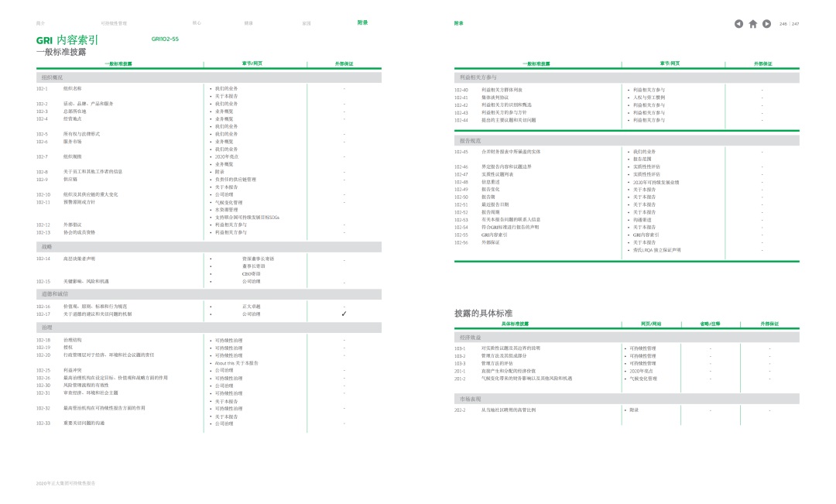
Task: Click the 经济效益 section header
Action: 470,338
